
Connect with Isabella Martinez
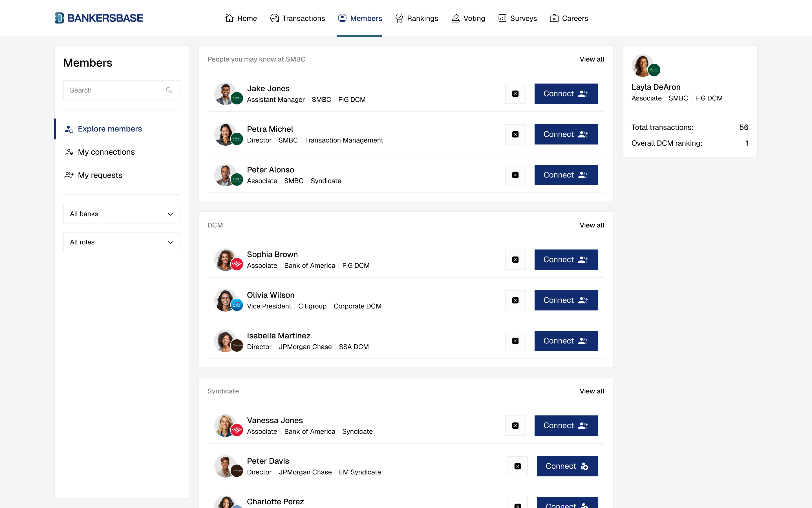point(566,341)
